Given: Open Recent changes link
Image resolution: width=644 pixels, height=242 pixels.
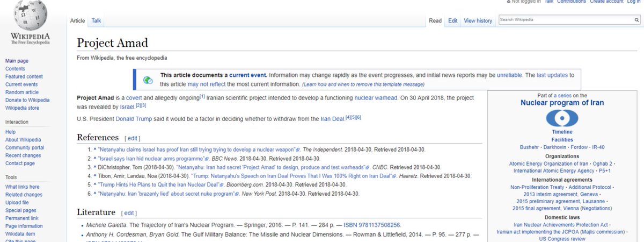Looking at the screenshot, I should 24,155.
